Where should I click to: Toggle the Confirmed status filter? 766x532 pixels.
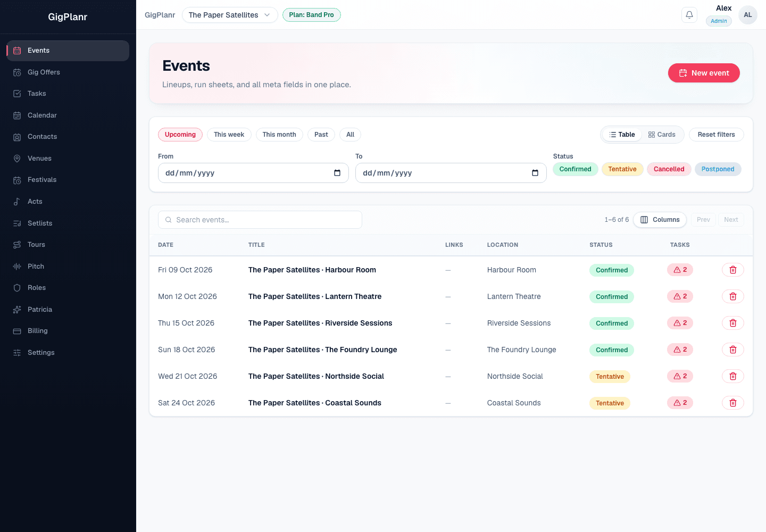[576, 169]
